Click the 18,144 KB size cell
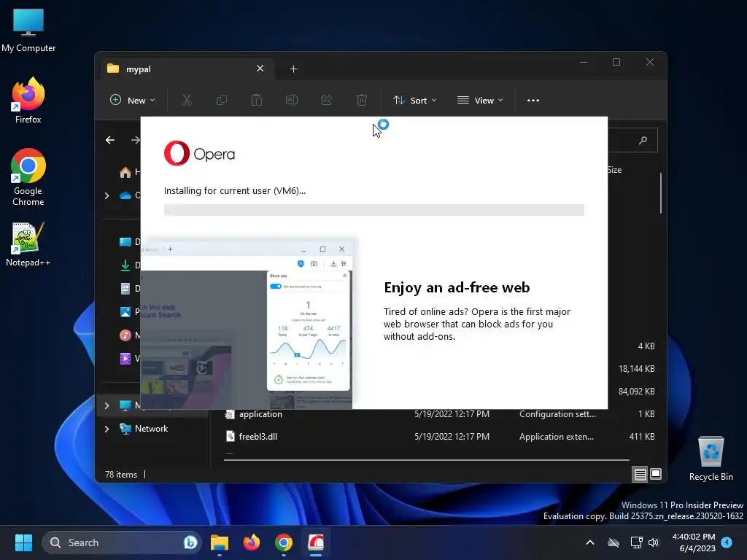The width and height of the screenshot is (747, 560). (636, 368)
